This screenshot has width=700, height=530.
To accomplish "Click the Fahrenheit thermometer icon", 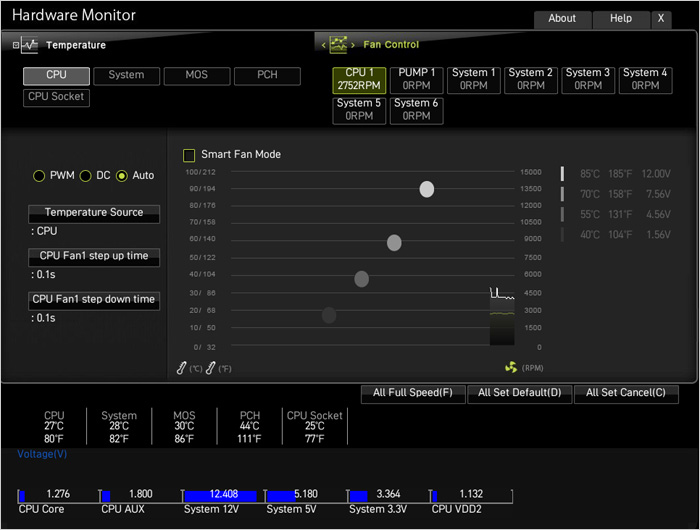I will click(212, 368).
